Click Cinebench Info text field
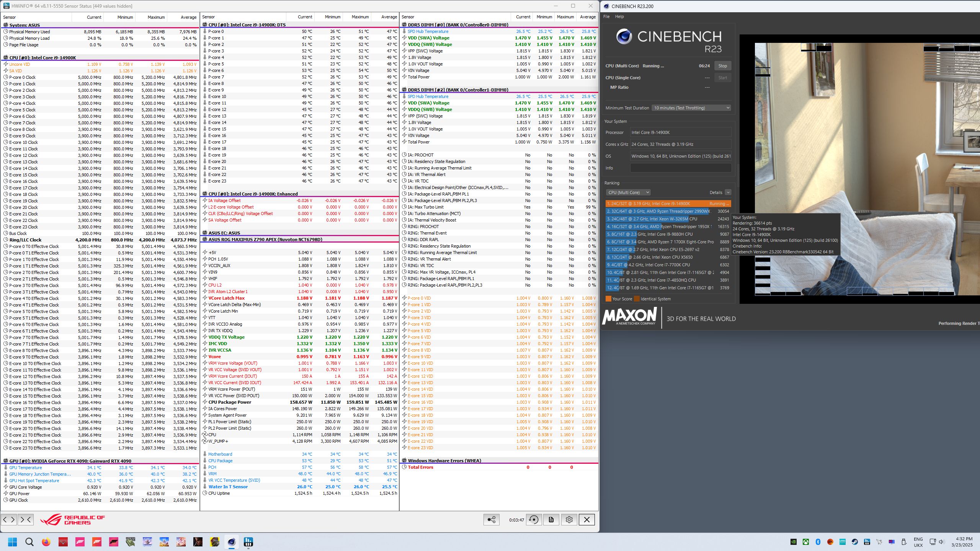The height and width of the screenshot is (551, 980). tap(681, 168)
